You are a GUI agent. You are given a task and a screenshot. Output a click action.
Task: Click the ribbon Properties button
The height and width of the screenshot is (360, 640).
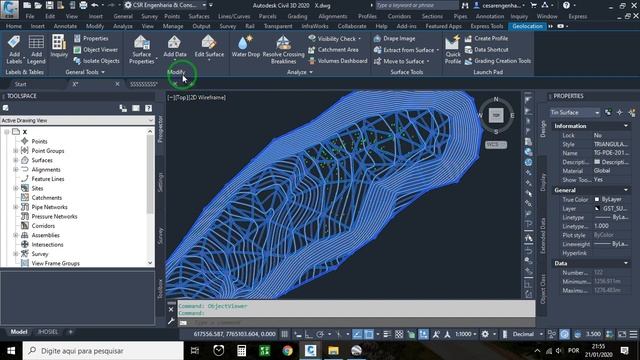pos(91,38)
